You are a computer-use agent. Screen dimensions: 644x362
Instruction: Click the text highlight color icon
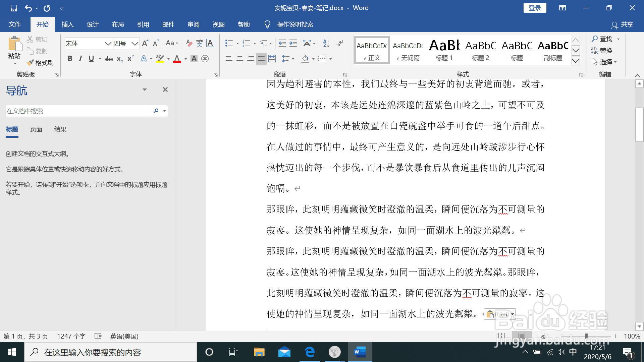(160, 59)
